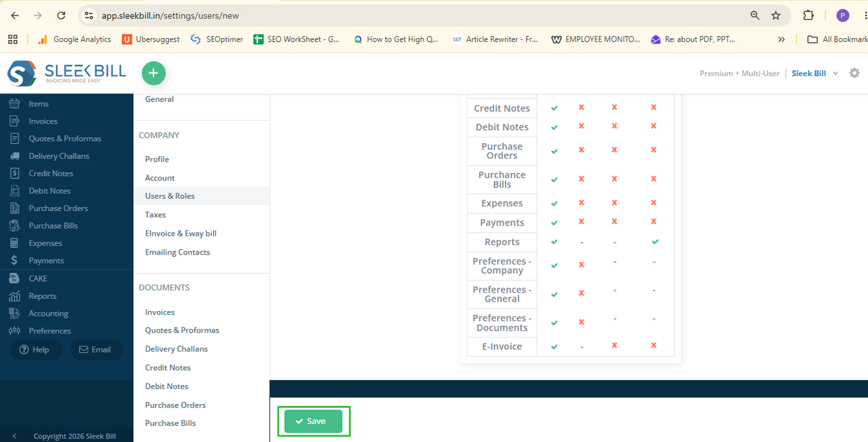Reload the page

tap(61, 15)
